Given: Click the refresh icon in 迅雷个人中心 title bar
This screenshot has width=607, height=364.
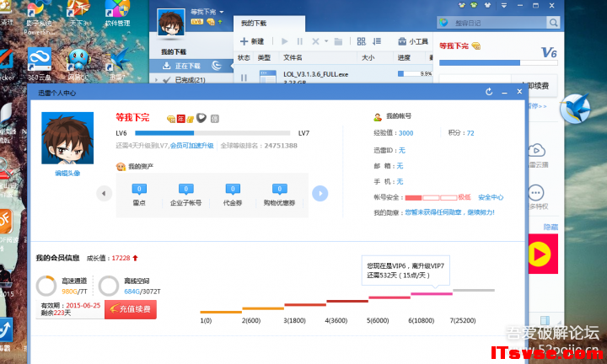Looking at the screenshot, I should tap(489, 92).
